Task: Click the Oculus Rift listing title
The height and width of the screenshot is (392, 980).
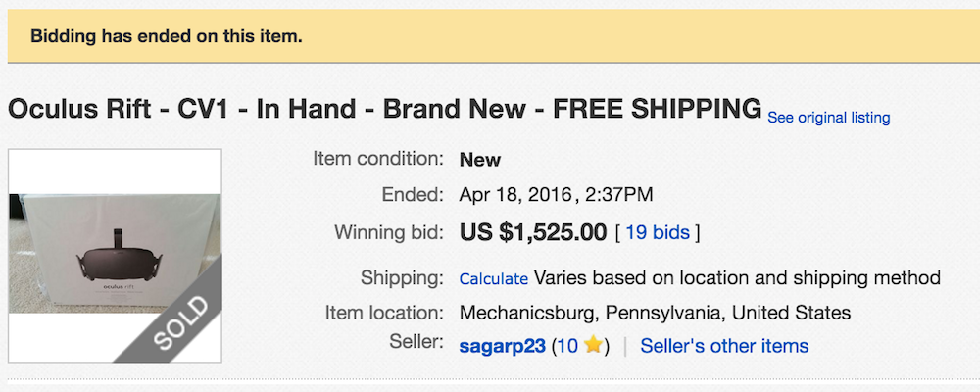Action: (x=384, y=108)
